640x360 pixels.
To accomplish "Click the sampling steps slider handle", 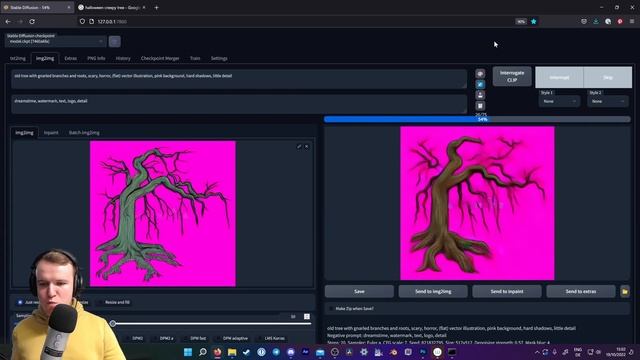I will point(113,324).
